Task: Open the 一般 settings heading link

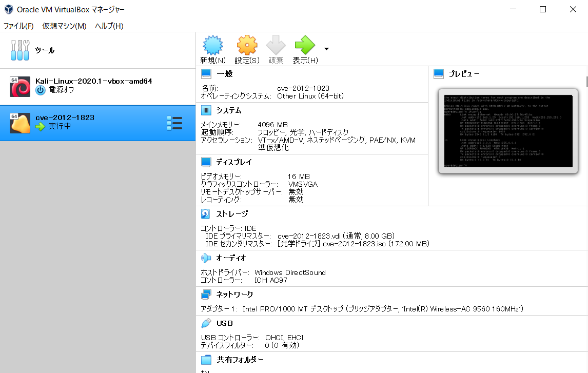Action: click(x=224, y=74)
